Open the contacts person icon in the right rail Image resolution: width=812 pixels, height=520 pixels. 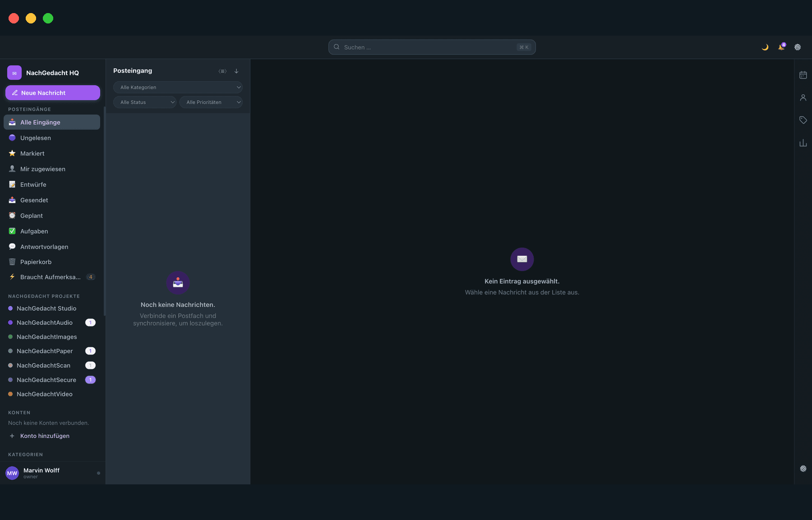point(803,97)
